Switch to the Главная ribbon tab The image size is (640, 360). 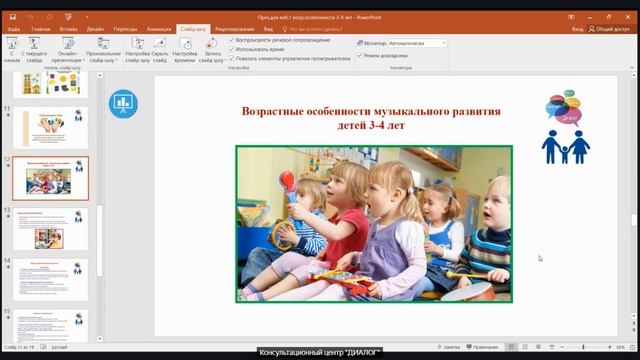(41, 29)
